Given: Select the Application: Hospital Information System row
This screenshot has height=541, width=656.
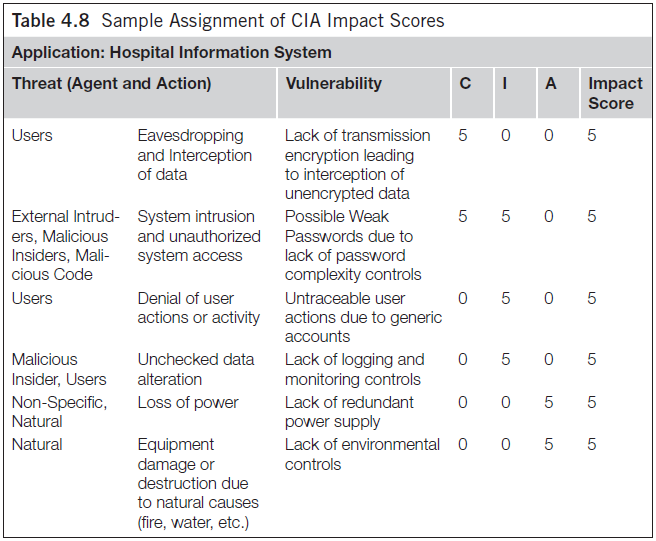Looking at the screenshot, I should pos(171,52).
